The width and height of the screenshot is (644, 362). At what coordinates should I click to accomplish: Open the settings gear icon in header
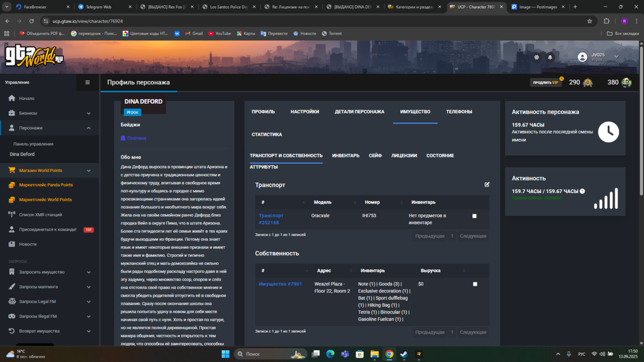pyautogui.click(x=537, y=57)
